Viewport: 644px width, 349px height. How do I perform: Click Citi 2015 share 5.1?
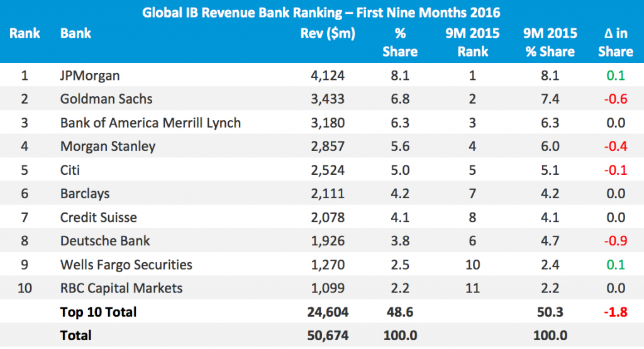pyautogui.click(x=550, y=170)
